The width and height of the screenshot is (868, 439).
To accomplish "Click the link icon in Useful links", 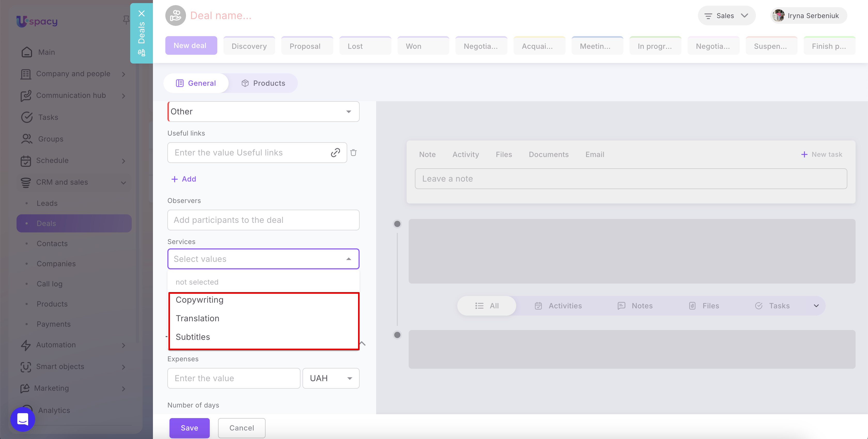I will click(335, 153).
